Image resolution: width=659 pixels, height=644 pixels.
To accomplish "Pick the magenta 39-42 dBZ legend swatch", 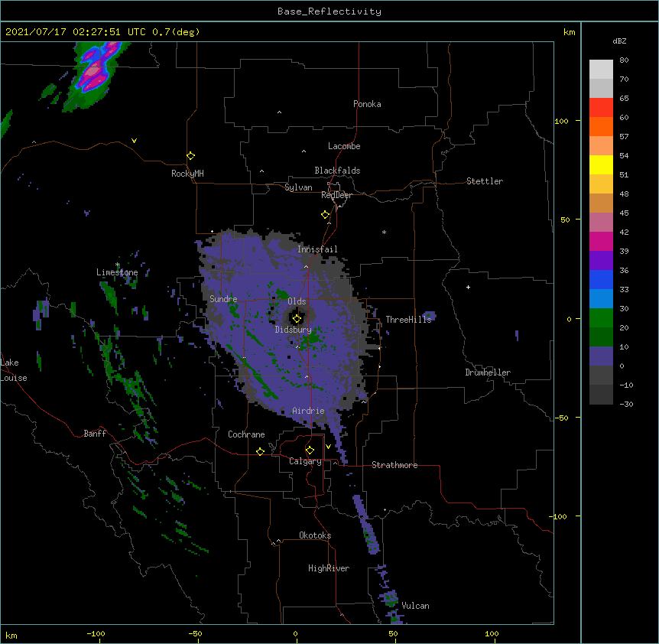I will pyautogui.click(x=601, y=241).
